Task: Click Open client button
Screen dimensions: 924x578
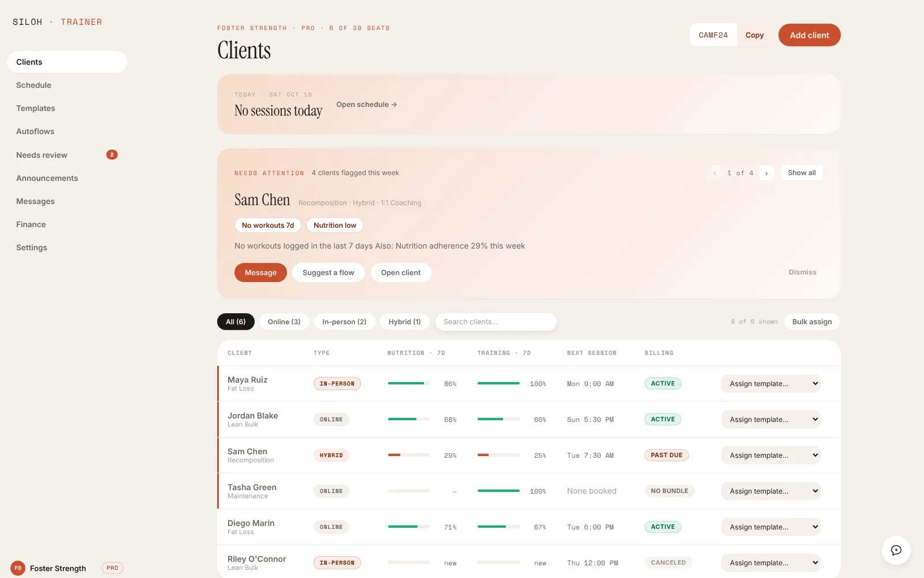Action: click(401, 273)
